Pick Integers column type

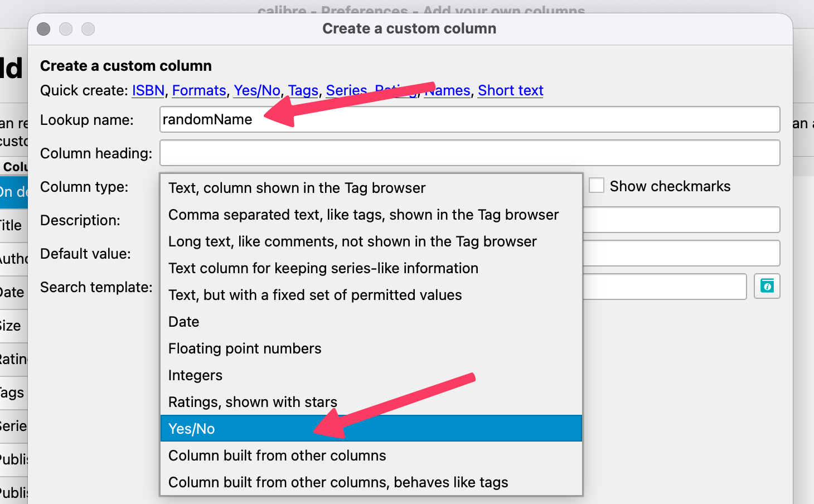click(370, 375)
